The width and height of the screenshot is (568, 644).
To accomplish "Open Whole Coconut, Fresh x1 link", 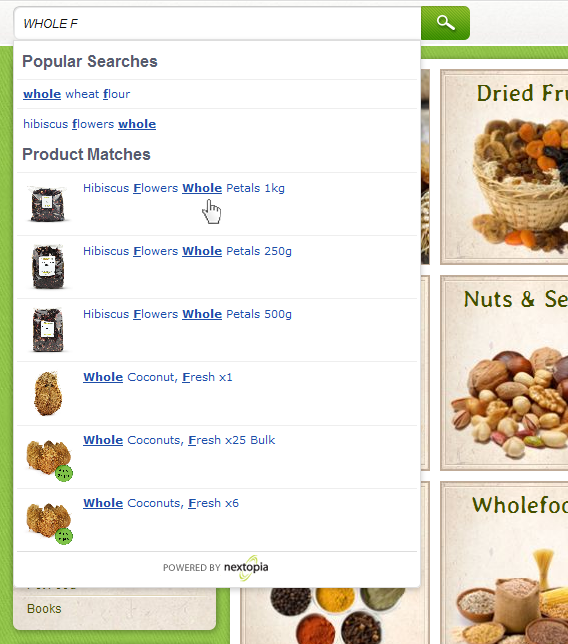I will 158,377.
